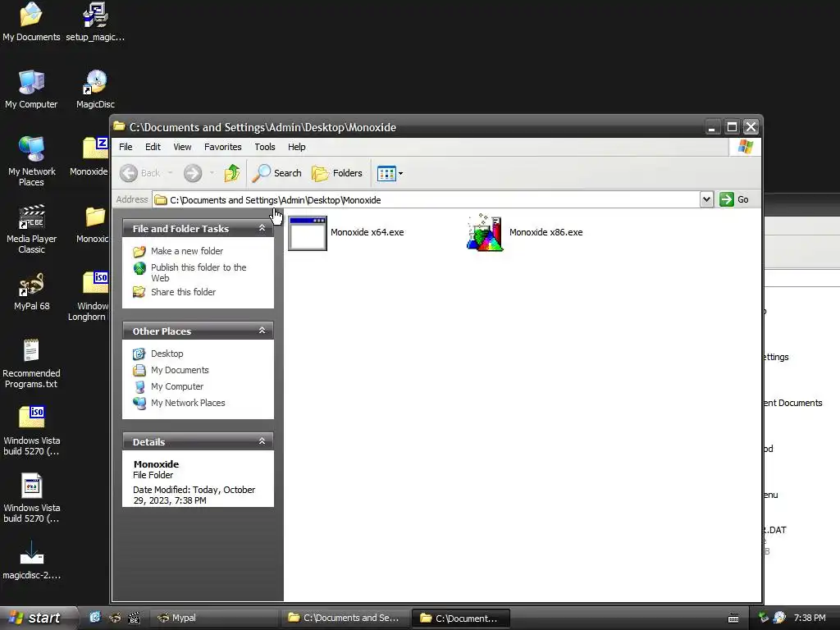Open the View menu
The height and width of the screenshot is (630, 840).
tap(182, 147)
